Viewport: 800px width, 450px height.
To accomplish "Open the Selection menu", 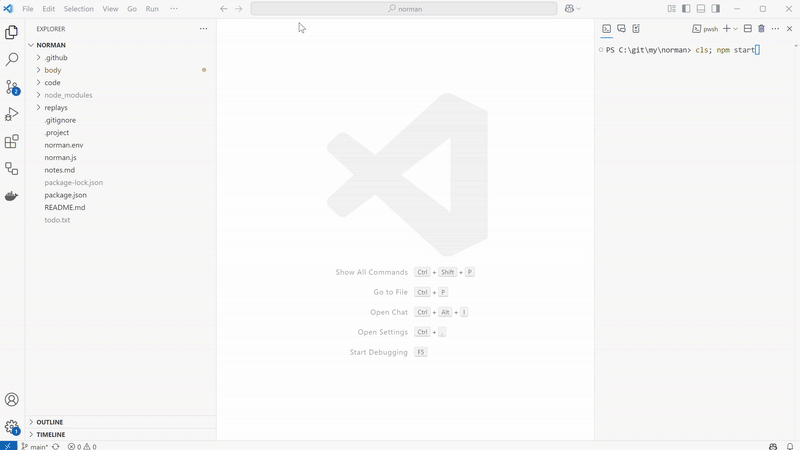I will click(79, 9).
